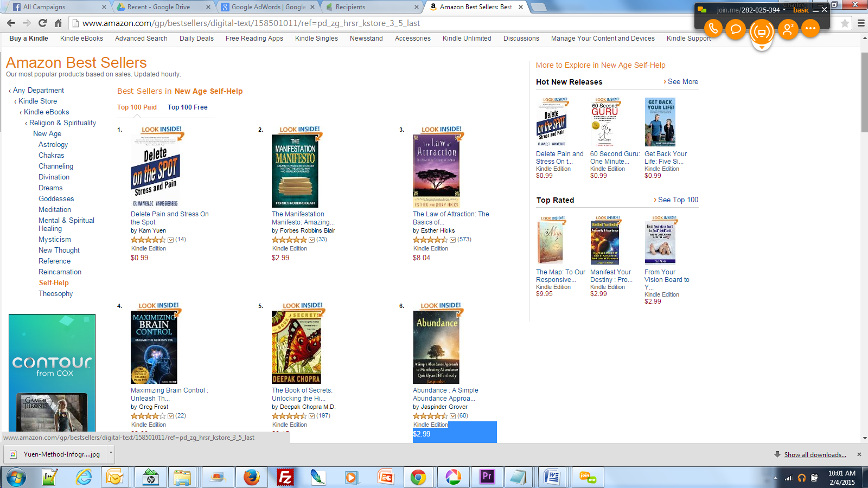Open the join.me more options icon
868x488 pixels.
click(810, 29)
